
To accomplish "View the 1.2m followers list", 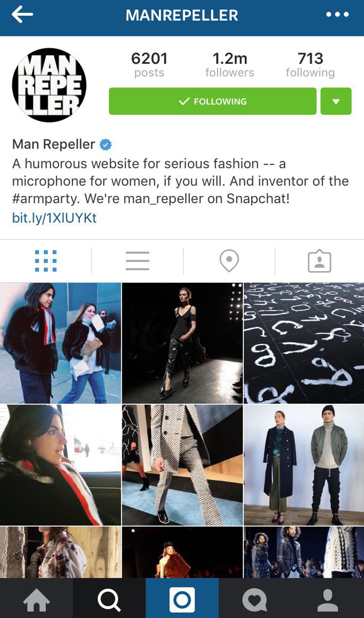I will coord(230,64).
